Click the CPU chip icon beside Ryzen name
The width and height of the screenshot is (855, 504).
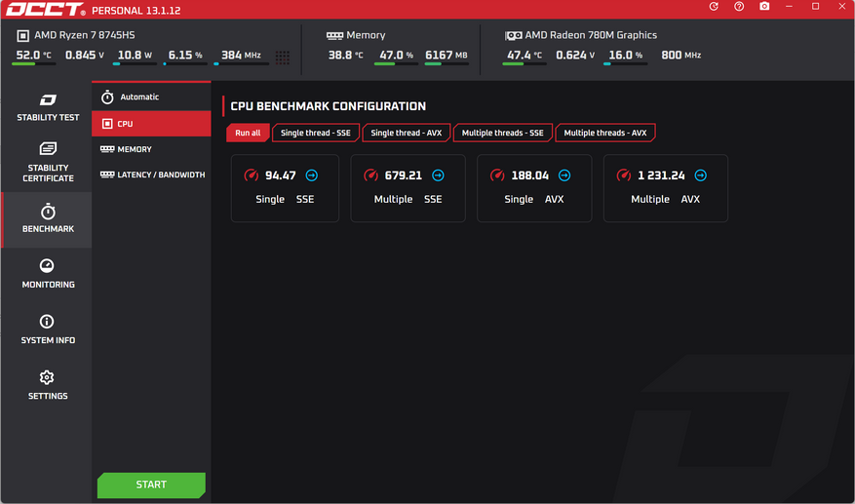(x=22, y=35)
